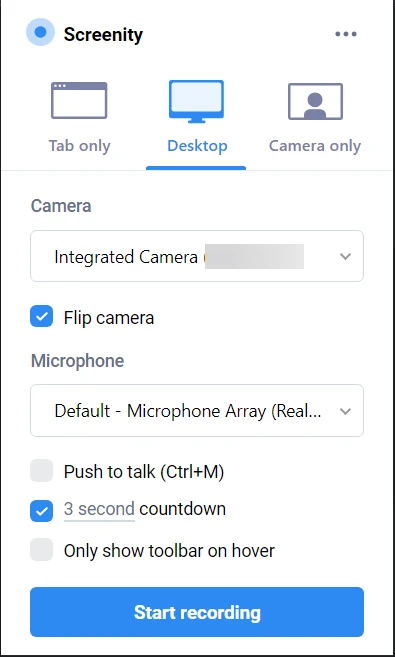This screenshot has width=395, height=657.
Task: Click the Flip camera label text
Action: tap(109, 318)
